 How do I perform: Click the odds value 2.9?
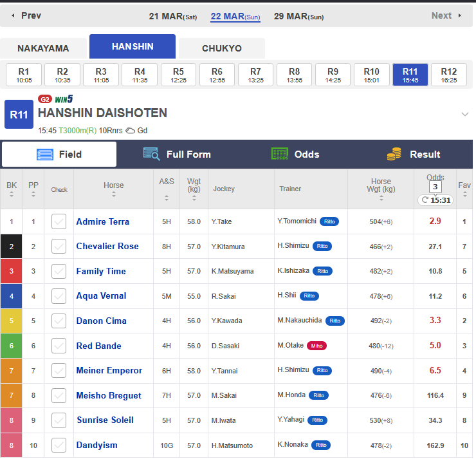435,221
